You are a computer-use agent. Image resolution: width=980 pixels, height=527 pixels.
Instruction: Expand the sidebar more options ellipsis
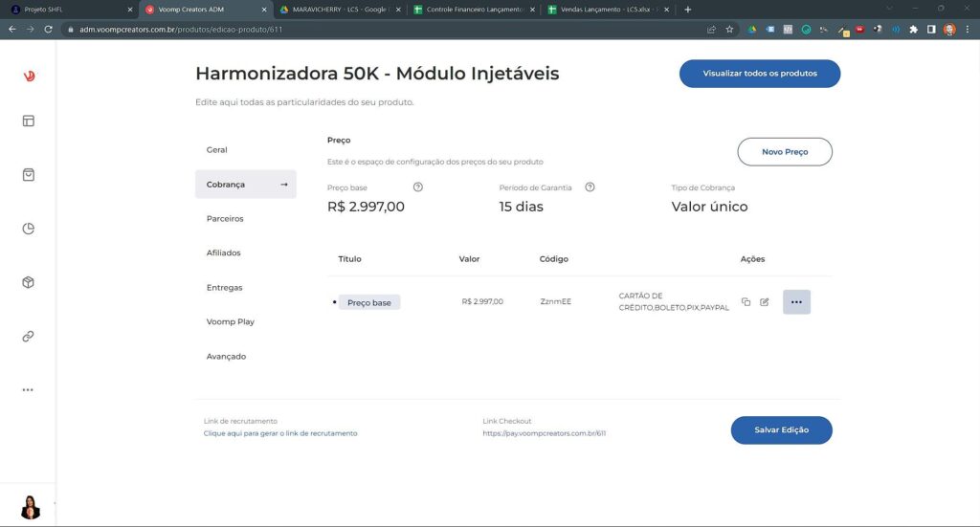28,389
